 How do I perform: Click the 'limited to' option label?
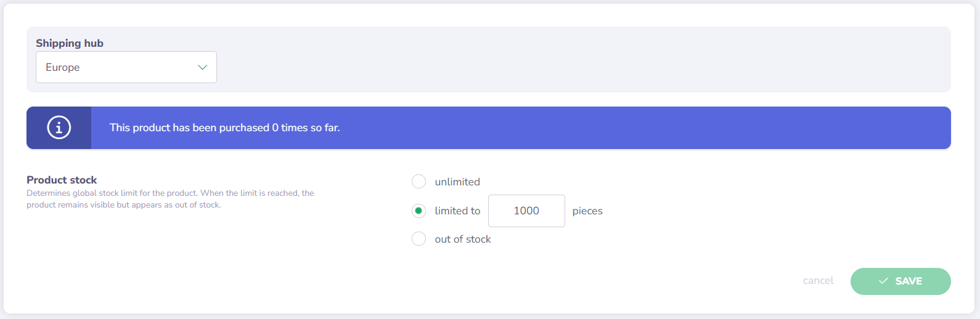click(457, 211)
